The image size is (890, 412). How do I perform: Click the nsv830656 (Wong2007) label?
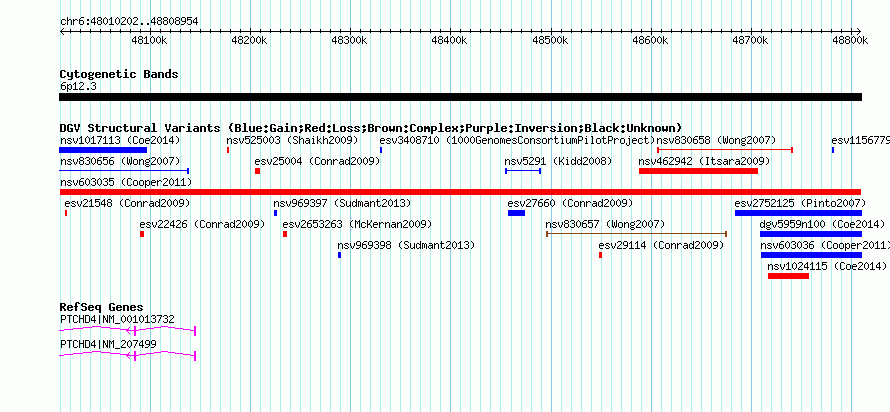[x=120, y=161]
